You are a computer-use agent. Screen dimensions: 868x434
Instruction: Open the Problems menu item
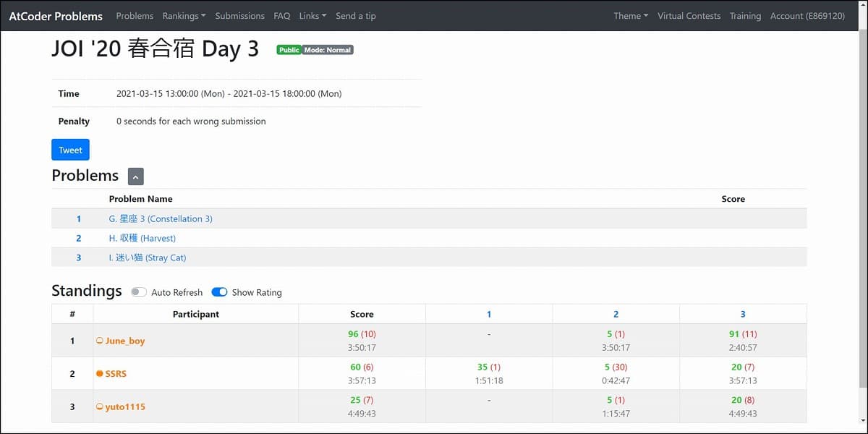[135, 16]
